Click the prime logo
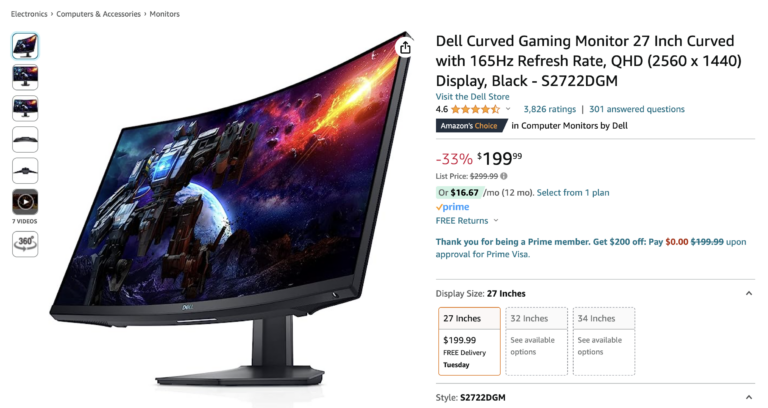The image size is (768, 408). click(x=453, y=207)
